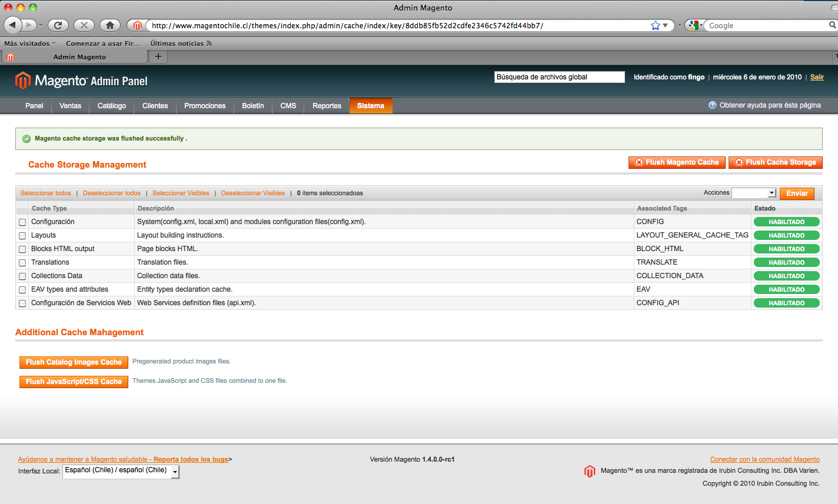This screenshot has width=838, height=504.
Task: Click the Magento Admin Panel logo
Action: pos(81,81)
